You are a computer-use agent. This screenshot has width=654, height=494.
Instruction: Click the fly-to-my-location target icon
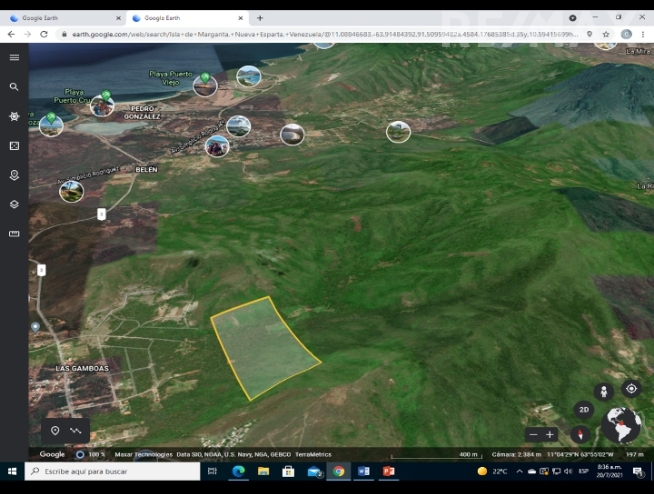click(631, 389)
